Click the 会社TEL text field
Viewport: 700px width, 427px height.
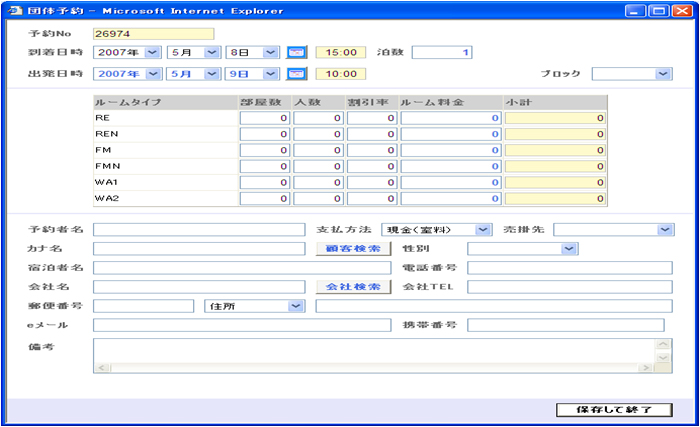coord(570,287)
